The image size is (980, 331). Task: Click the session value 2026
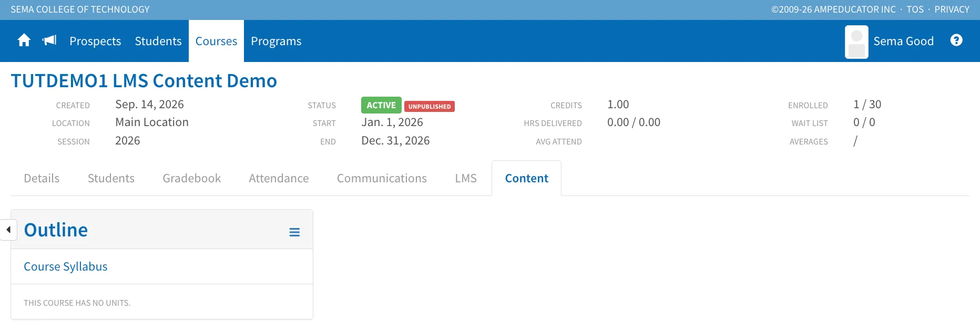click(x=128, y=140)
